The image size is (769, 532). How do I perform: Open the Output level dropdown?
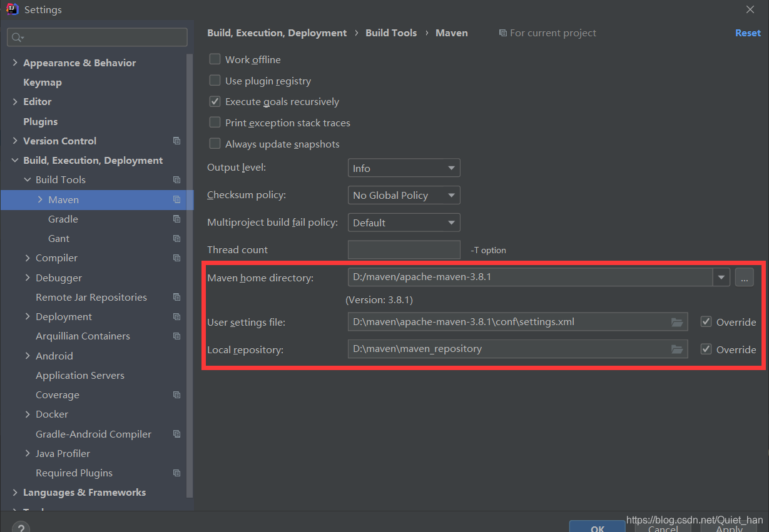click(x=404, y=168)
